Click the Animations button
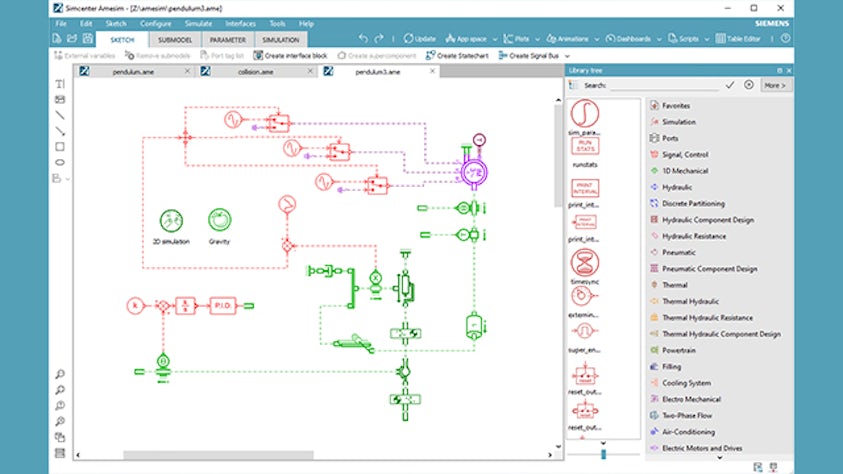This screenshot has width=843, height=474. tap(568, 39)
